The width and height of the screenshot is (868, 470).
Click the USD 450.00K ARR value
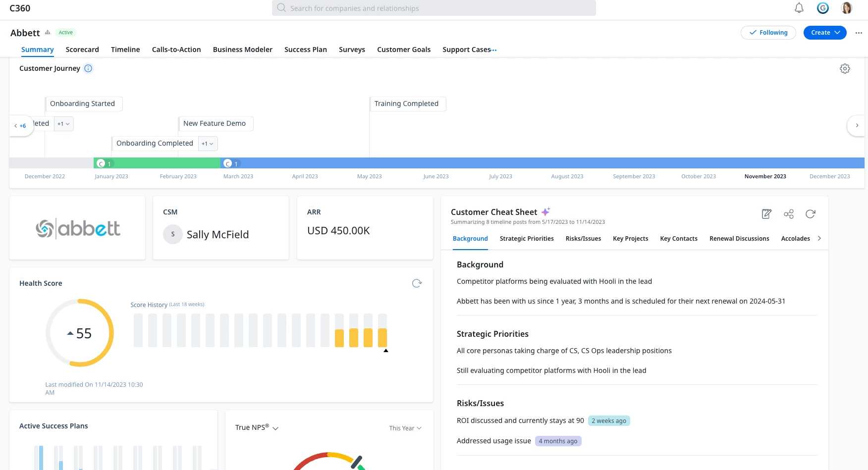pyautogui.click(x=338, y=231)
